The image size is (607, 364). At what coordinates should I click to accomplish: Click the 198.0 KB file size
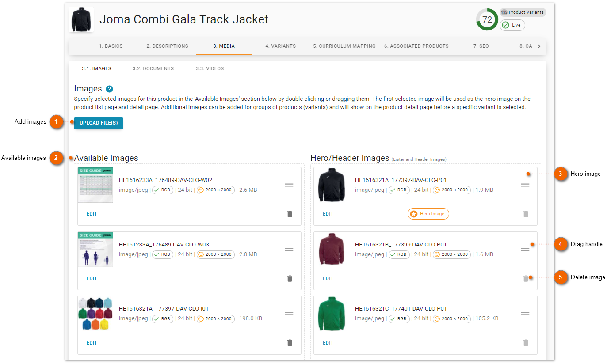click(251, 318)
